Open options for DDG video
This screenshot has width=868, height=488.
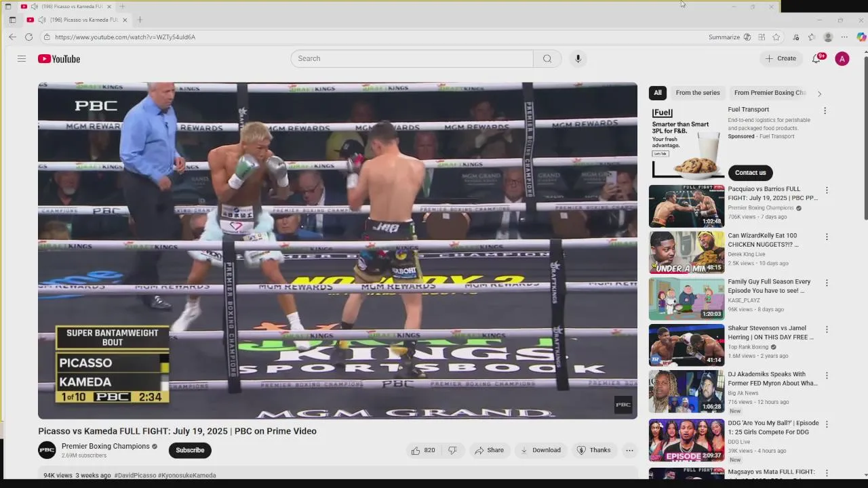tap(827, 424)
